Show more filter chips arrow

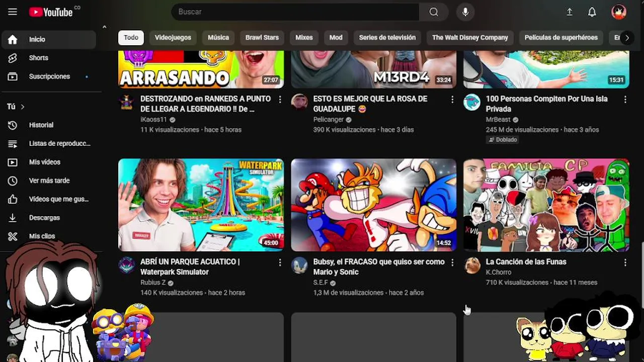(627, 38)
